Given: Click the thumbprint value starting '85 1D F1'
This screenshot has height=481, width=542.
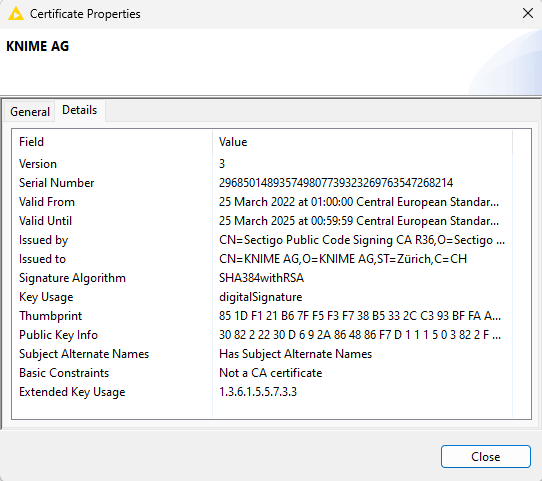Looking at the screenshot, I should 360,316.
